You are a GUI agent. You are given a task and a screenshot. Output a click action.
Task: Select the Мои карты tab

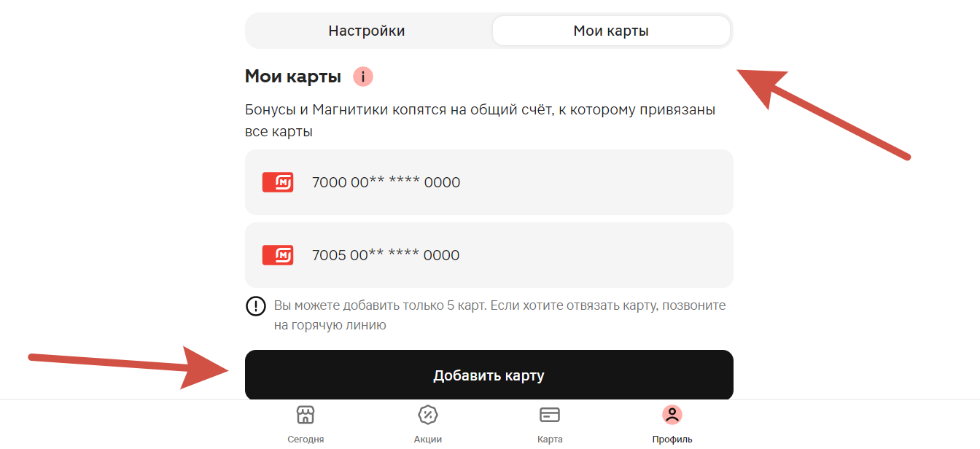[611, 31]
